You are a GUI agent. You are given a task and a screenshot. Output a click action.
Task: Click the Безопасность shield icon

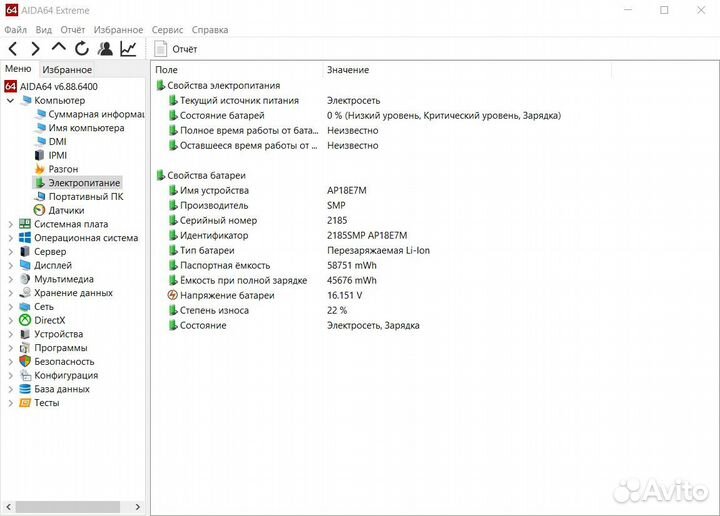click(x=25, y=362)
